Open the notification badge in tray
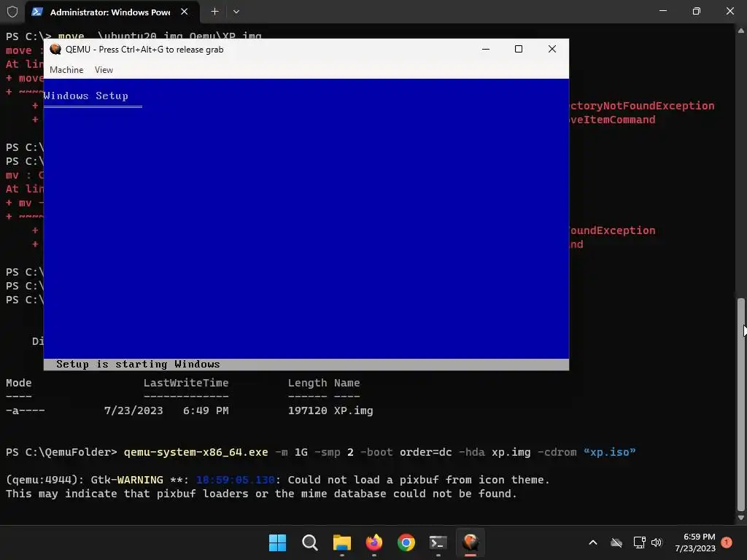The width and height of the screenshot is (747, 560). click(x=727, y=542)
